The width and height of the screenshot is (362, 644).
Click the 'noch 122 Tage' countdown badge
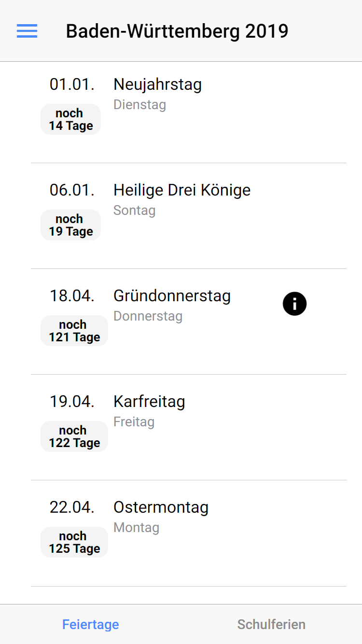pos(74,436)
